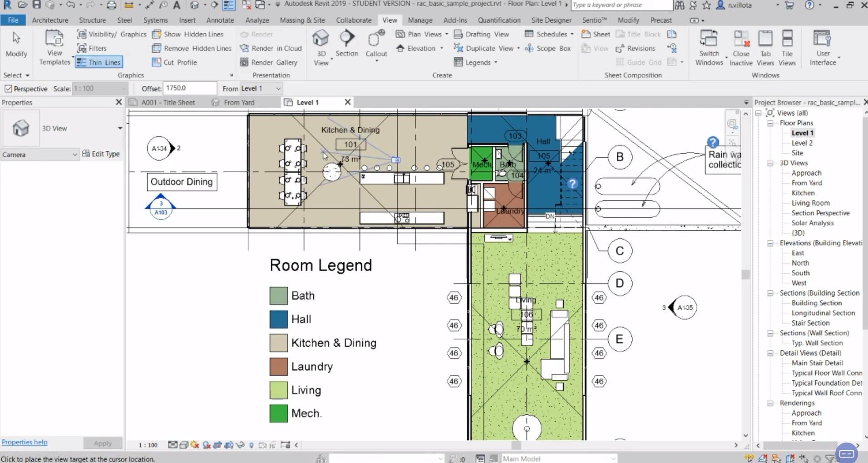Click the Properties help link
The height and width of the screenshot is (463, 868).
pyautogui.click(x=25, y=442)
